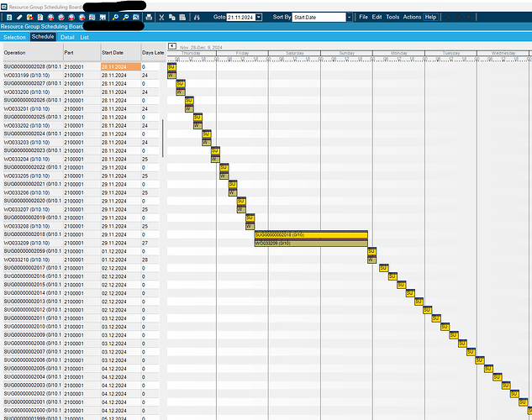
Task: Open the Edit menu
Action: [377, 17]
